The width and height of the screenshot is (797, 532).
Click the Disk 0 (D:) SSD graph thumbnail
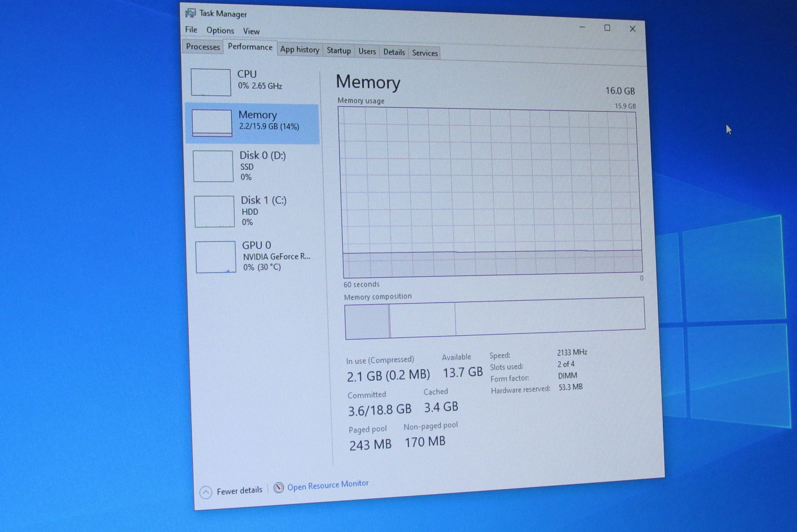pyautogui.click(x=213, y=166)
